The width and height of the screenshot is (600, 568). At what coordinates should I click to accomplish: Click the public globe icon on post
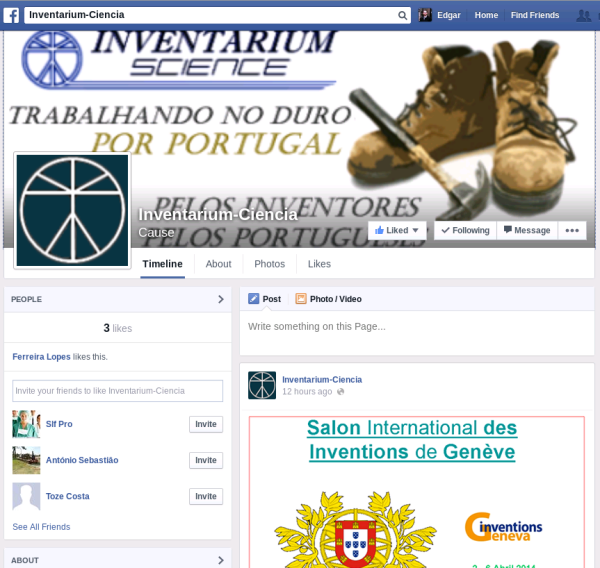coord(340,392)
